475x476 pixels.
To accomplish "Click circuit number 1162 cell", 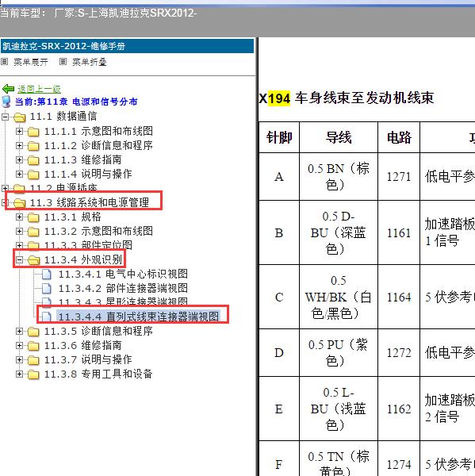I will coord(399,409).
